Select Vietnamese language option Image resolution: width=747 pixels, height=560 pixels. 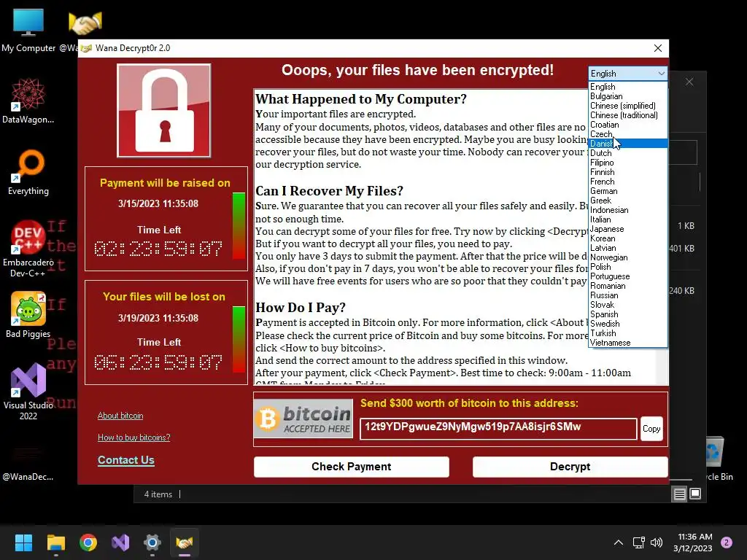628,343
